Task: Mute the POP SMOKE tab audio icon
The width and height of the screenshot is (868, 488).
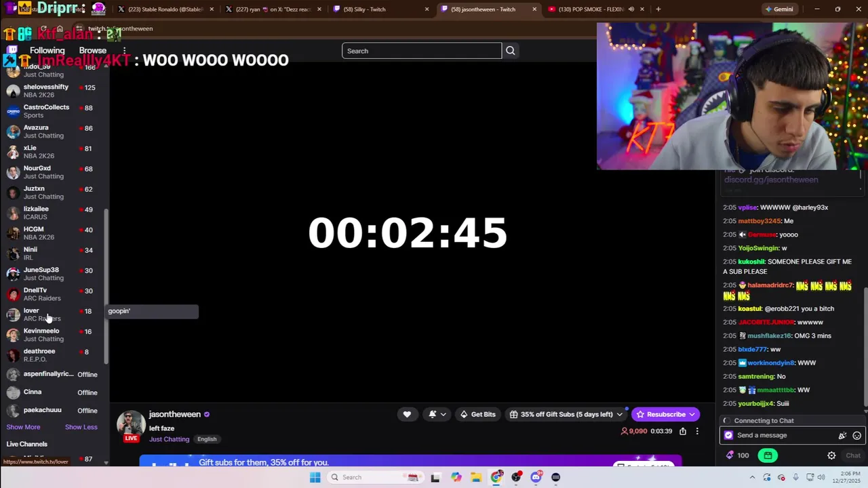Action: [x=631, y=9]
